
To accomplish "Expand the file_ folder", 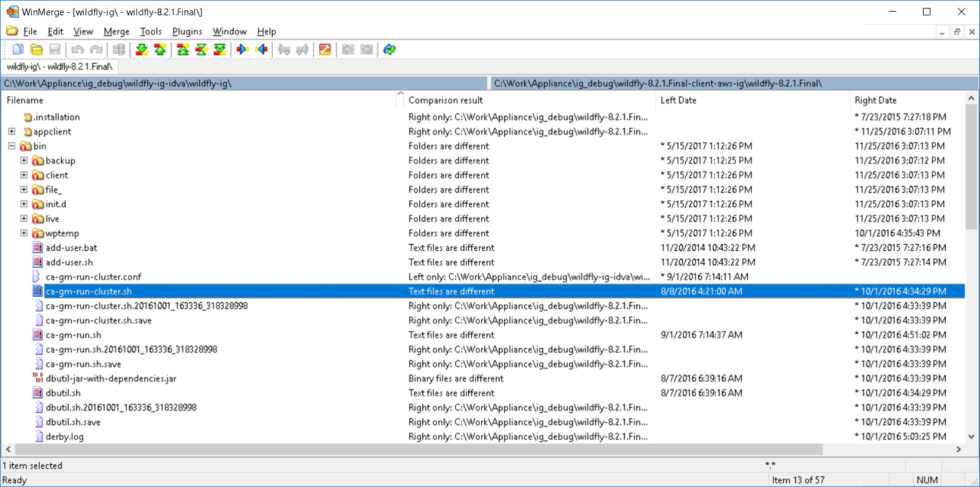I will pyautogui.click(x=24, y=190).
